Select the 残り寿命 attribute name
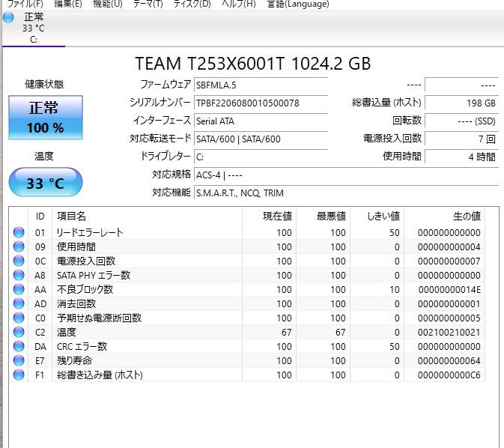504x448 pixels. coord(75,360)
